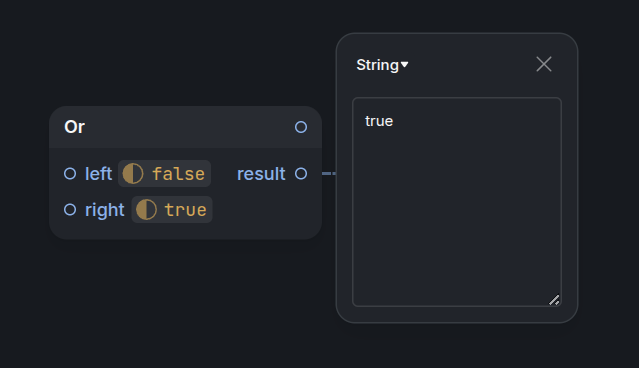
Task: Click the Or node header output port
Action: pyautogui.click(x=301, y=127)
